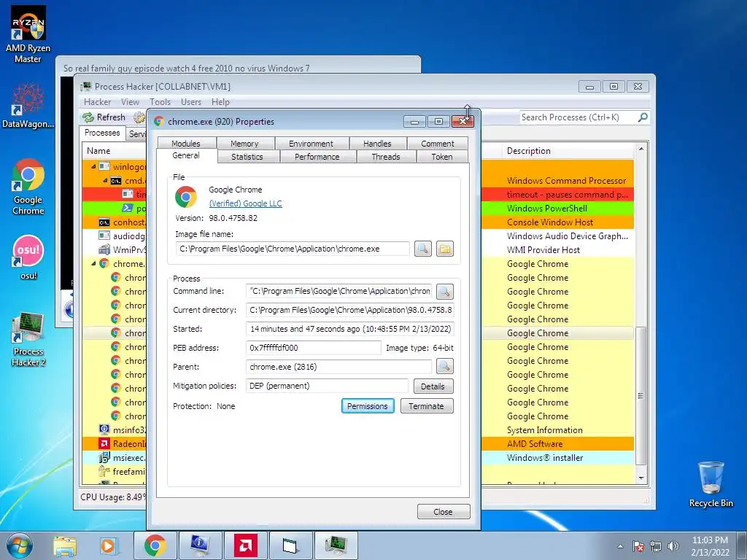Viewport: 747px width, 560px height.
Task: Switch to AMD Software taskbar button
Action: click(x=246, y=545)
